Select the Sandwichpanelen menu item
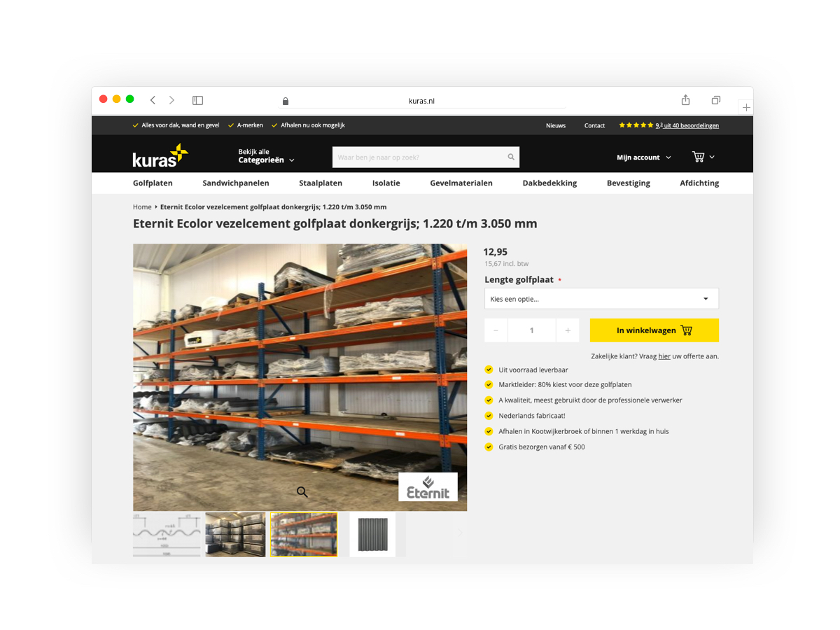Screen dimensions: 840x630 [236, 183]
